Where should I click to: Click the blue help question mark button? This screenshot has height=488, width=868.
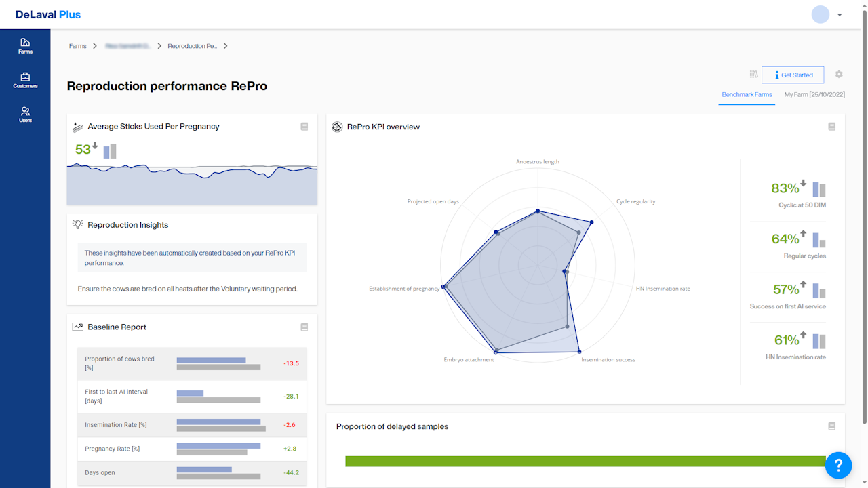[838, 465]
